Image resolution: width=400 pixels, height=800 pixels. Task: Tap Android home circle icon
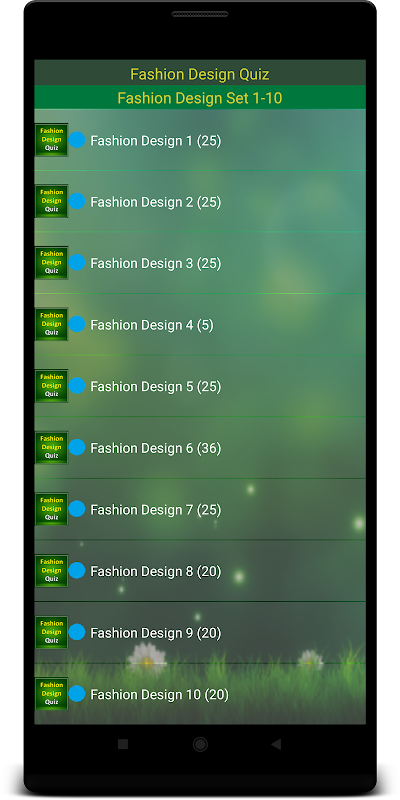point(200,744)
